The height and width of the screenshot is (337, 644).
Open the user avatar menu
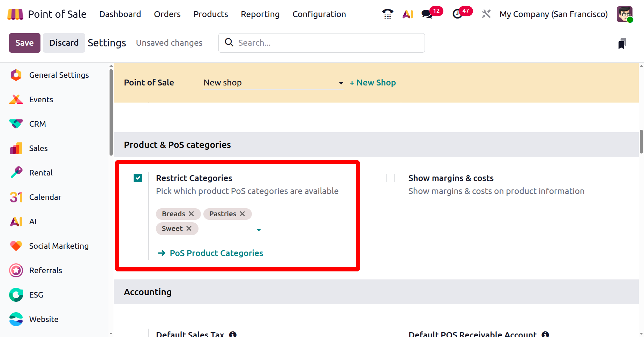(x=624, y=14)
